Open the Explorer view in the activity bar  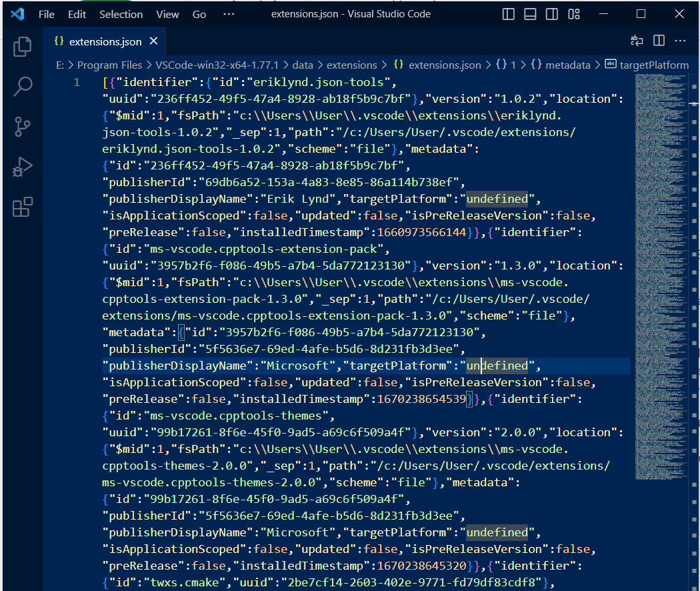(x=22, y=47)
